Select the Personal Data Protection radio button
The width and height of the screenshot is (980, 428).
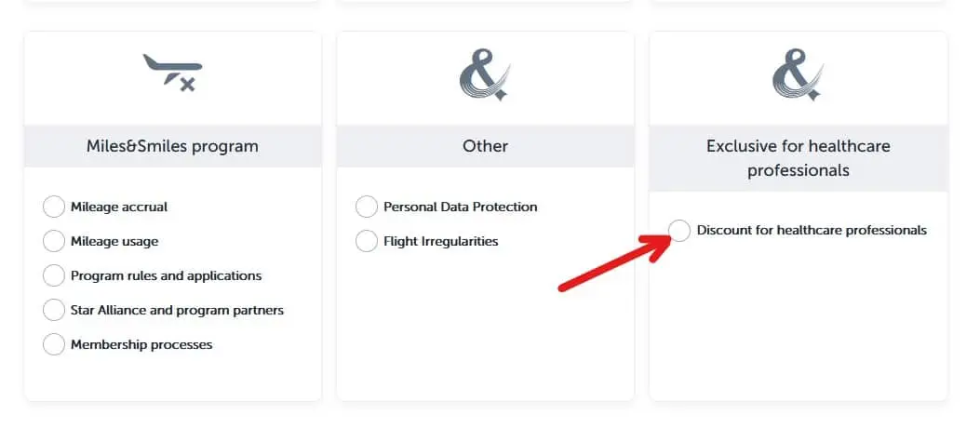tap(367, 207)
